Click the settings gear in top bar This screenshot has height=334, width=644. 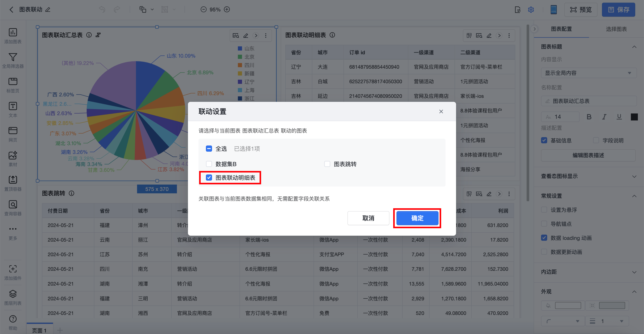coord(531,9)
